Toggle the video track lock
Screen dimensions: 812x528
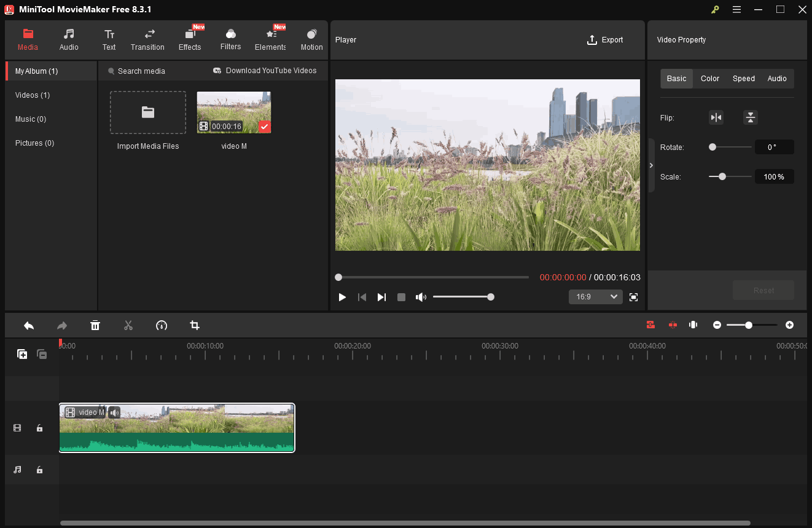pos(40,428)
